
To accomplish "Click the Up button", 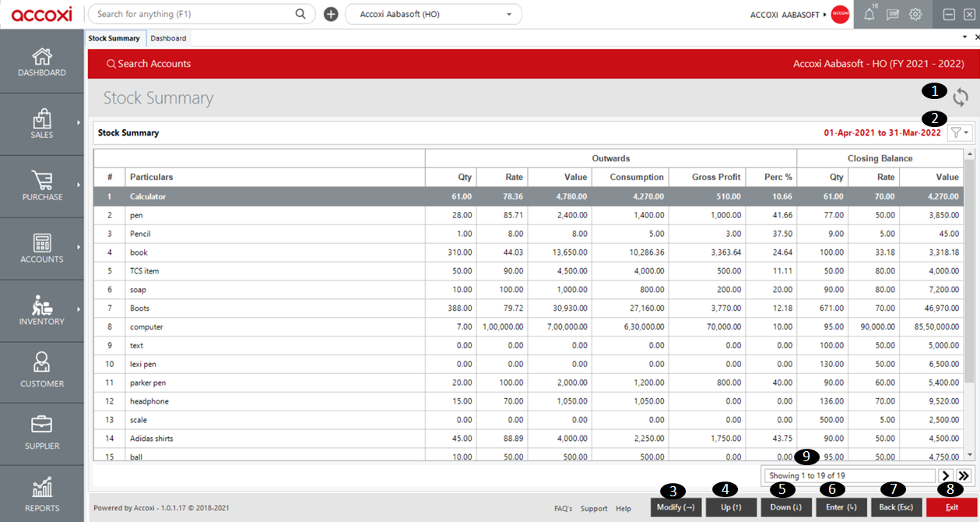I will 731,507.
